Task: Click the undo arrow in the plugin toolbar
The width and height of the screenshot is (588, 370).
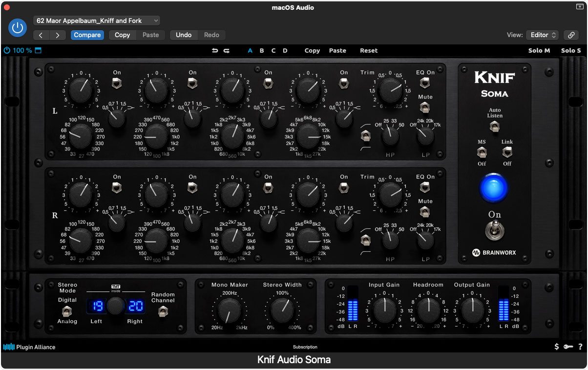Action: click(x=215, y=50)
